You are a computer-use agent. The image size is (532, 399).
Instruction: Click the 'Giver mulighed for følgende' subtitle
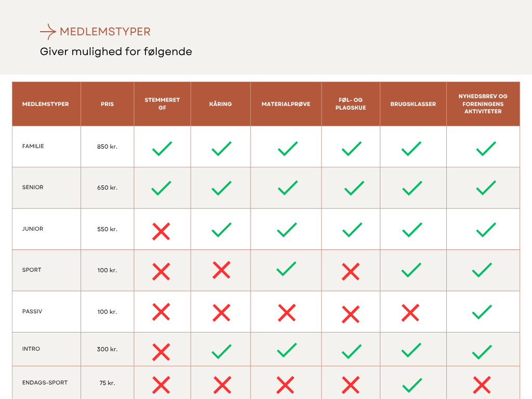point(116,51)
